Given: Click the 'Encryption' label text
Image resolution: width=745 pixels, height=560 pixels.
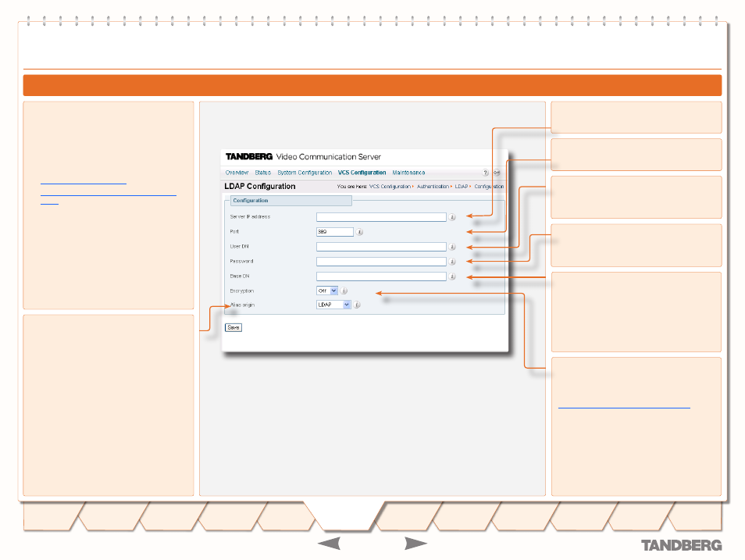Looking at the screenshot, I should click(242, 291).
